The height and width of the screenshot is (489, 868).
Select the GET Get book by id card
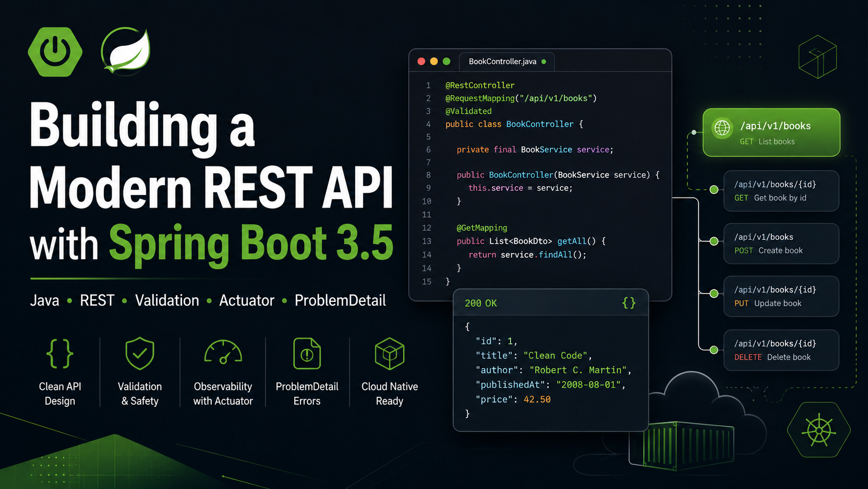pos(781,191)
